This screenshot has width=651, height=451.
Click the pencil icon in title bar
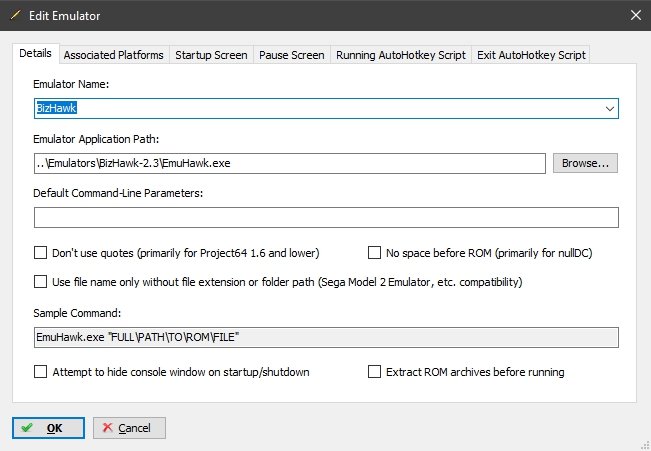pyautogui.click(x=15, y=15)
